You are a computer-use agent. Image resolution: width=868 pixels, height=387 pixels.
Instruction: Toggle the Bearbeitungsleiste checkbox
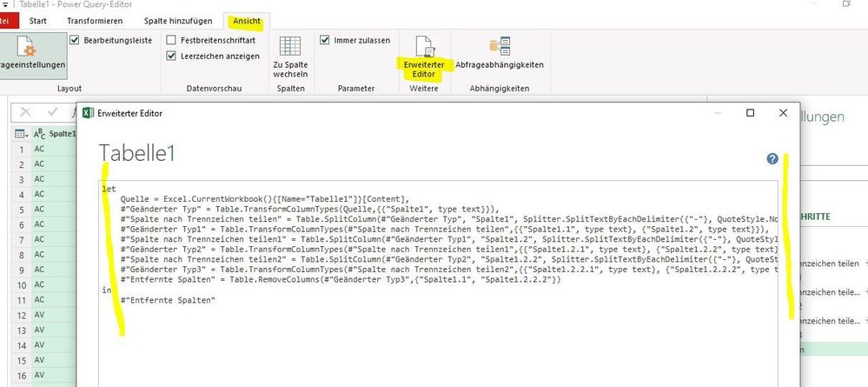[x=76, y=41]
